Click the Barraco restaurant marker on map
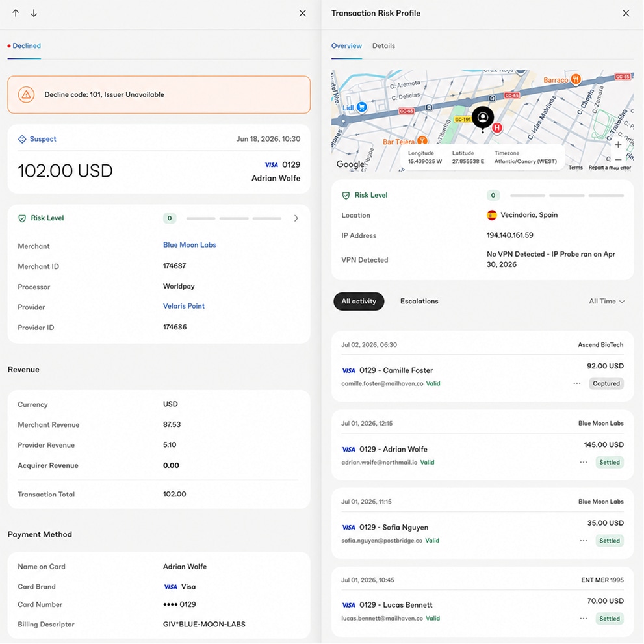Viewport: 644px width, 644px height. point(576,79)
